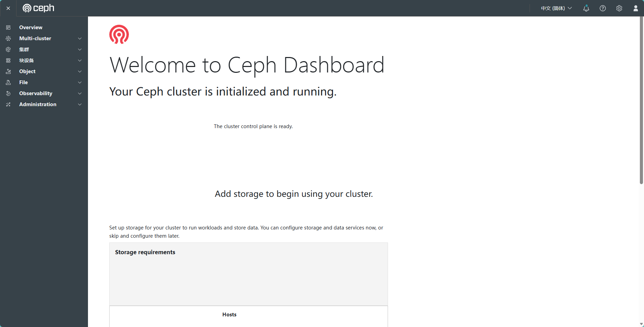
Task: Click the Hosts label
Action: 229,315
